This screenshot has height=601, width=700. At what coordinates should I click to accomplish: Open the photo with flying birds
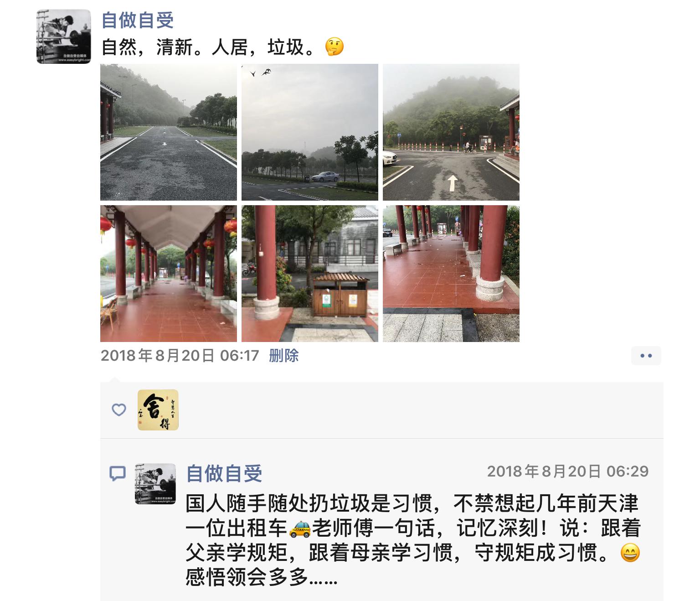click(x=310, y=132)
